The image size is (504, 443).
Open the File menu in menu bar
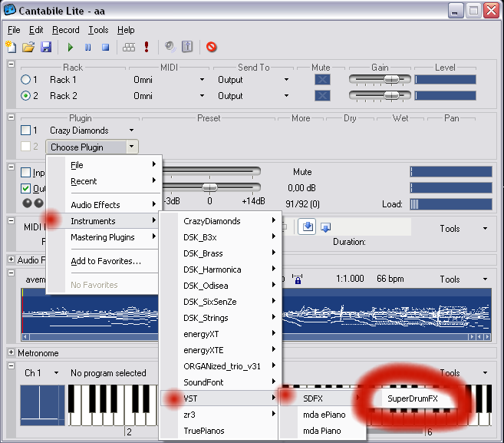click(x=14, y=30)
